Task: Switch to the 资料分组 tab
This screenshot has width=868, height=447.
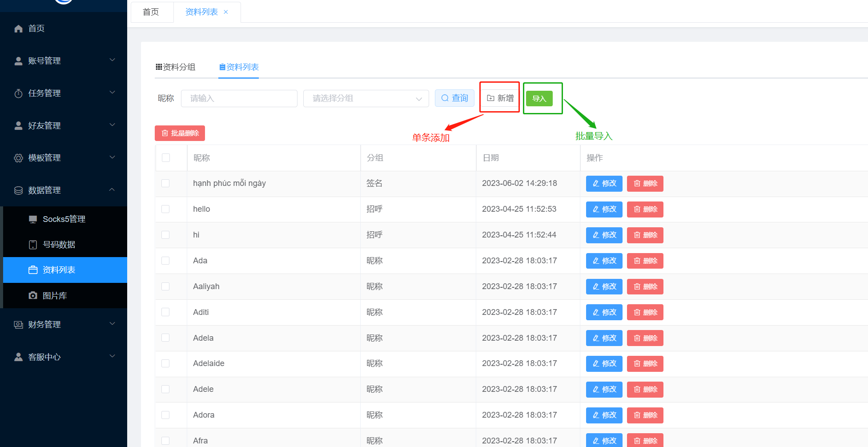Action: (x=176, y=67)
